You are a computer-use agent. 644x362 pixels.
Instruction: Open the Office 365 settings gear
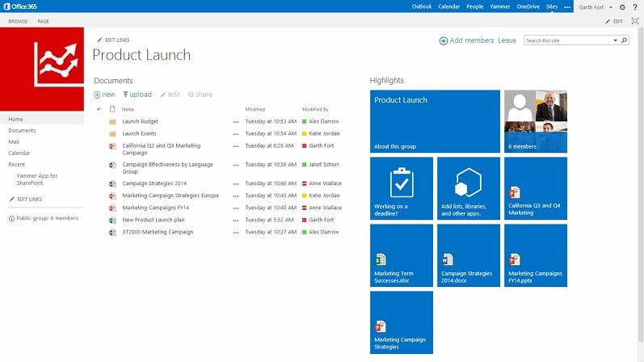click(x=622, y=7)
